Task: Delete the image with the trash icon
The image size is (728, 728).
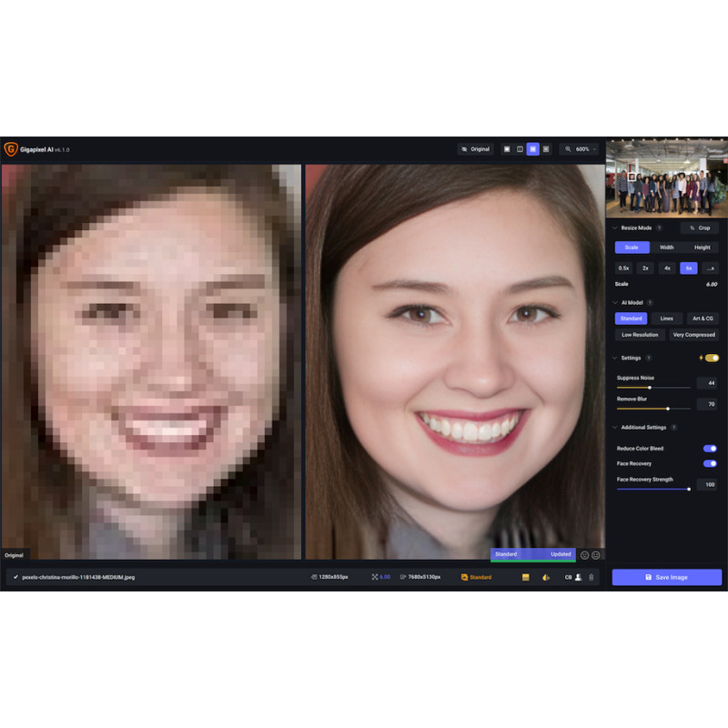Action: pos(591,577)
